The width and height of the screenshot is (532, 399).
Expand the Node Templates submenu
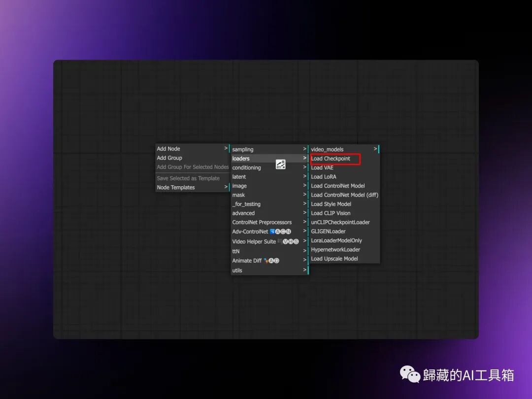(x=193, y=187)
